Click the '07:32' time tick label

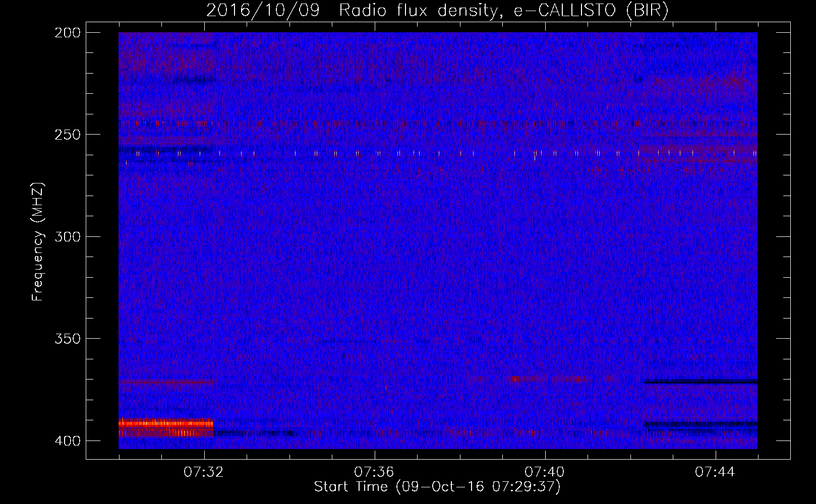[204, 472]
